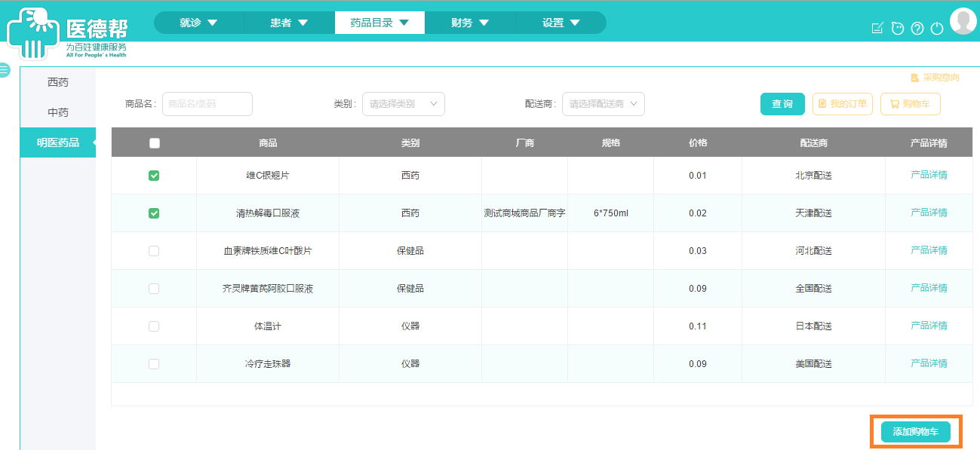Expand the 就诊 menu
This screenshot has width=980, height=450.
(x=198, y=23)
